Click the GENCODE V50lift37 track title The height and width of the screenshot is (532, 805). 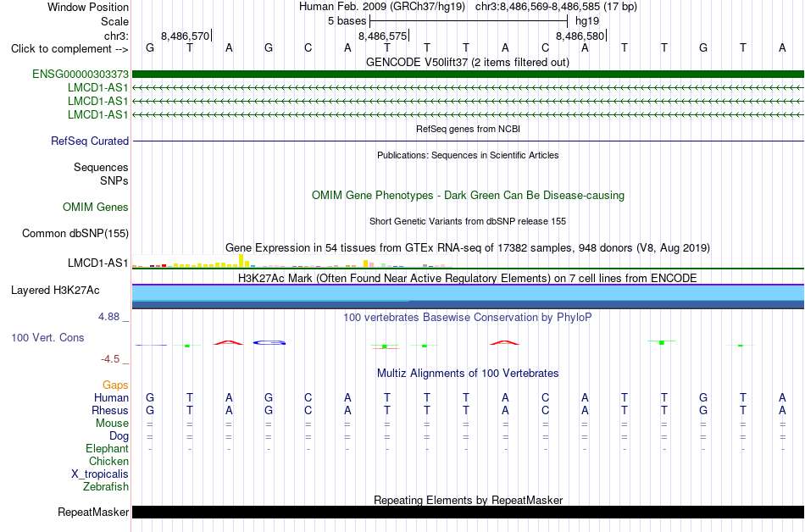[467, 62]
